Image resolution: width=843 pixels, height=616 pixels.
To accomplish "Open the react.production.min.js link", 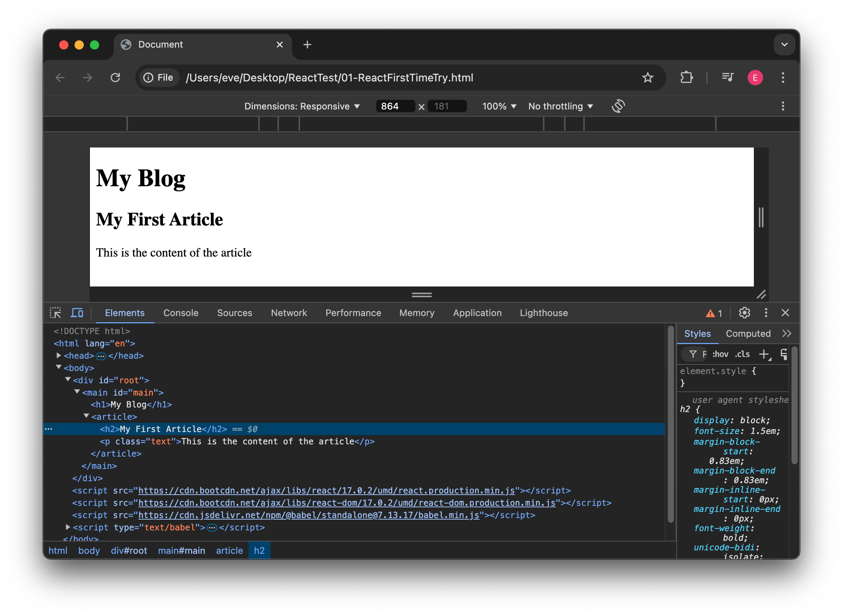I will pos(326,490).
